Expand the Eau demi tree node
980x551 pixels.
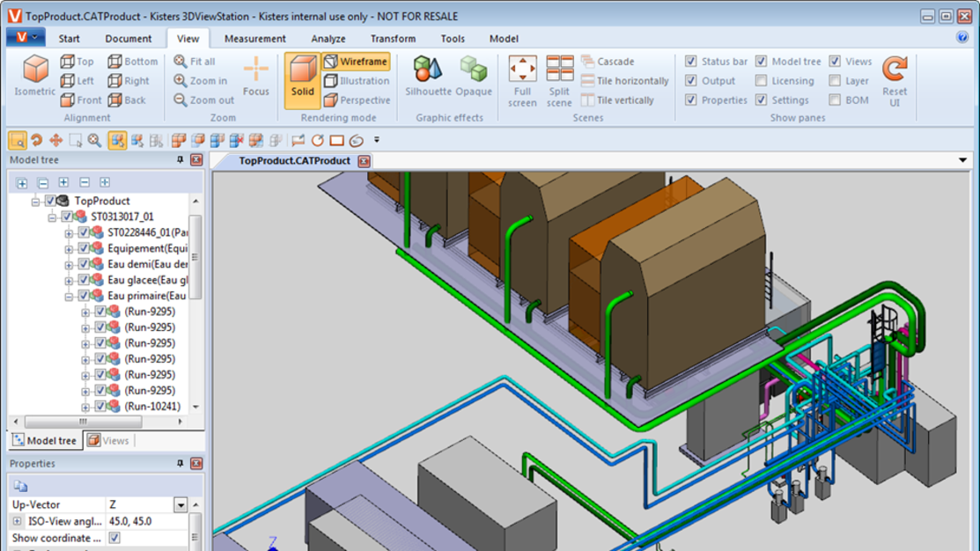pos(69,264)
